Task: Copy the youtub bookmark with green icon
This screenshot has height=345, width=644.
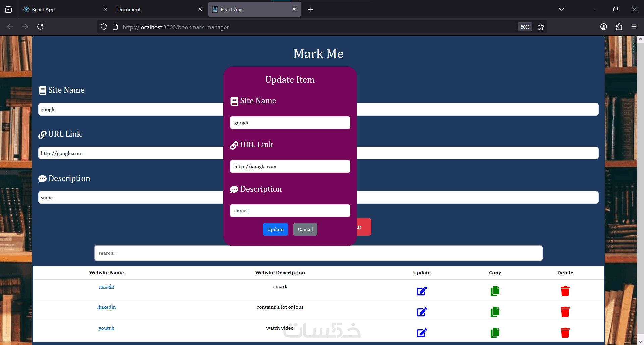Action: click(x=495, y=333)
